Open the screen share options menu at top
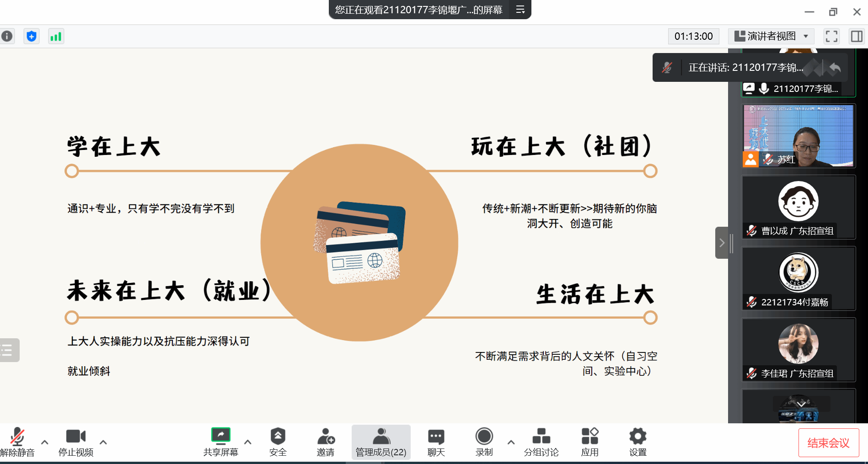 coord(520,10)
